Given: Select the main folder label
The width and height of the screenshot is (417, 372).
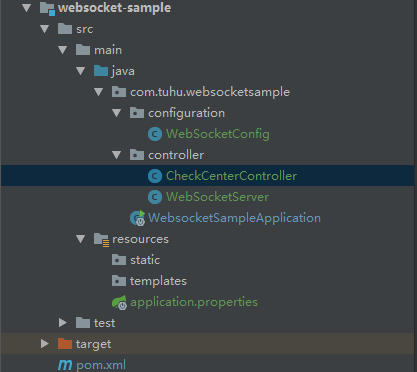Looking at the screenshot, I should click(108, 50).
